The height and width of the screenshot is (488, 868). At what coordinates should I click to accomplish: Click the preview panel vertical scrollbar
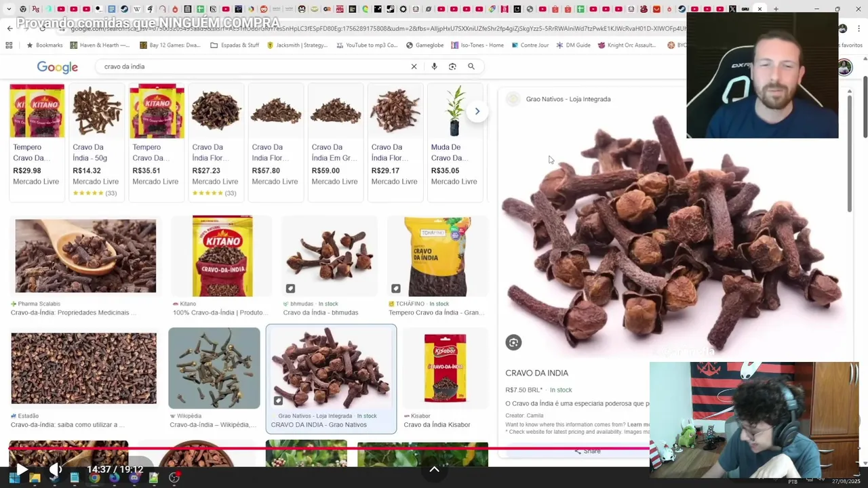pyautogui.click(x=849, y=152)
